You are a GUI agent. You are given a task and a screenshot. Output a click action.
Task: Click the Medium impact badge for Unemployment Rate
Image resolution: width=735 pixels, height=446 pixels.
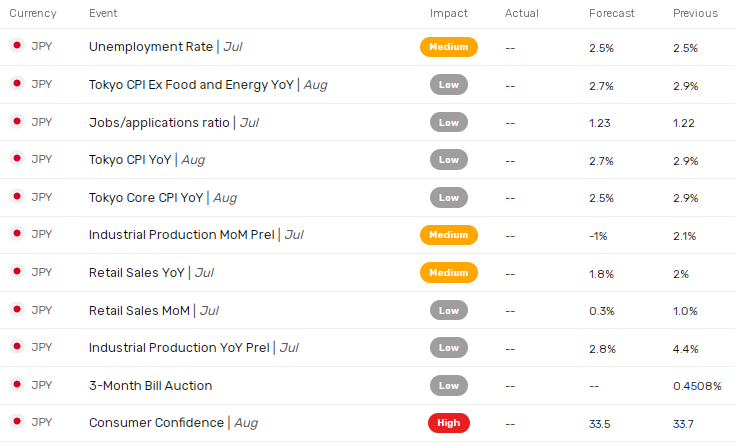449,47
